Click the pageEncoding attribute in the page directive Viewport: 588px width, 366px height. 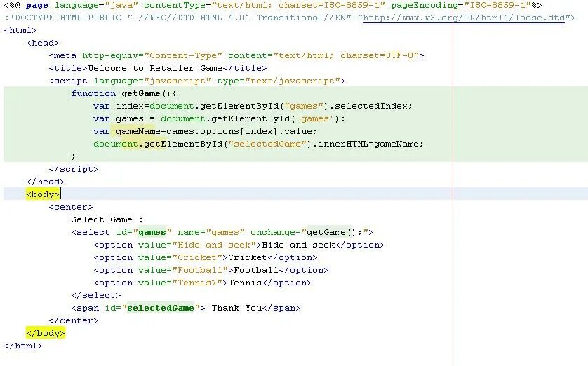pyautogui.click(x=461, y=5)
